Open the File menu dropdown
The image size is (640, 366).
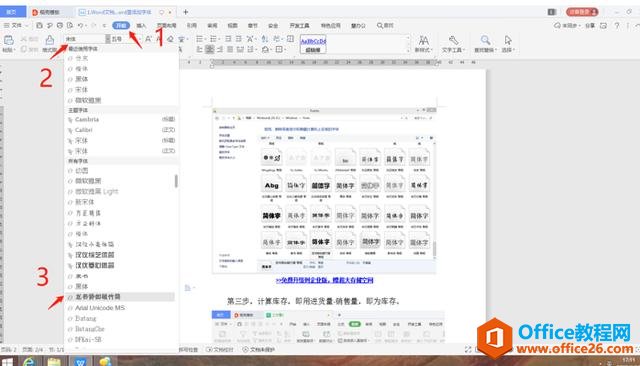16,25
